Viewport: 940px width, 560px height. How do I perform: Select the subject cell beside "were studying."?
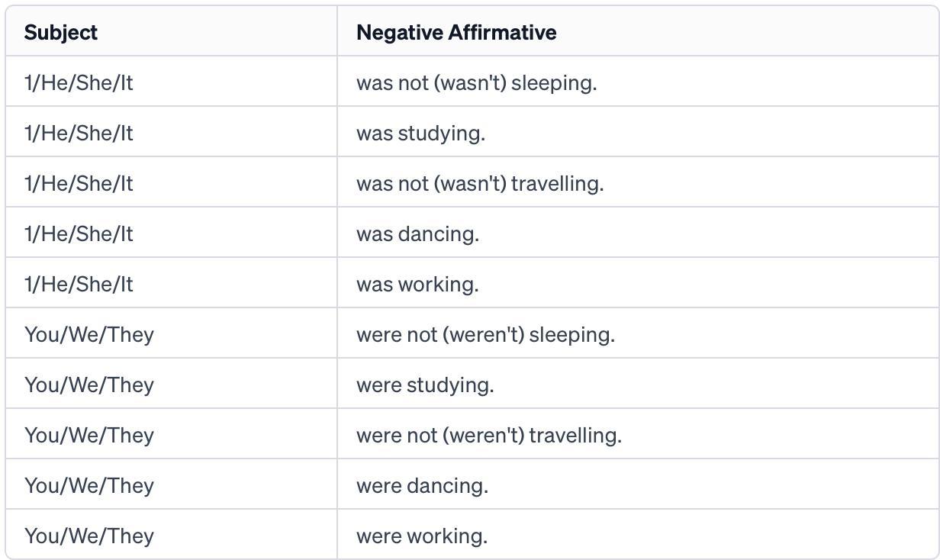[x=89, y=385]
